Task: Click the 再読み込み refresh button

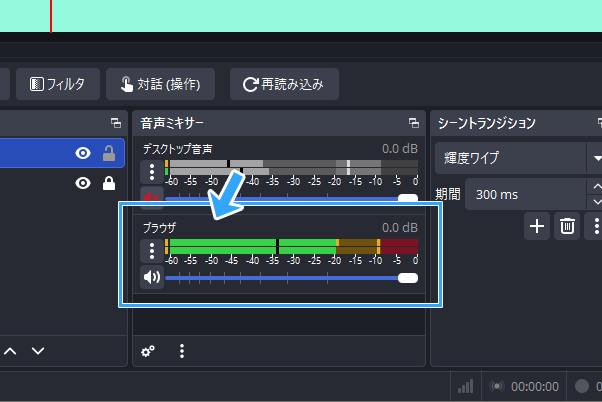Action: click(284, 84)
